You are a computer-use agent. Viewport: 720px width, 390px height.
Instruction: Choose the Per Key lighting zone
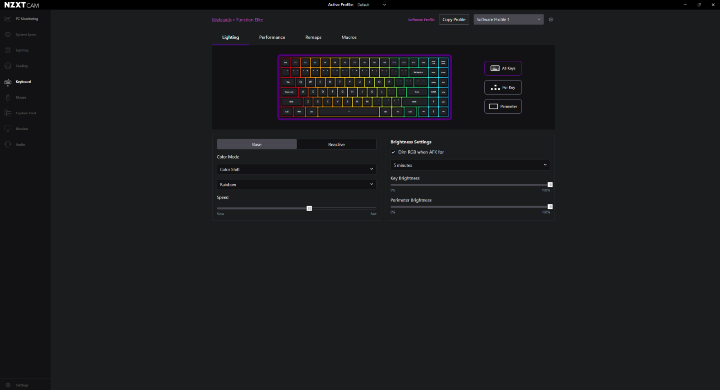503,87
